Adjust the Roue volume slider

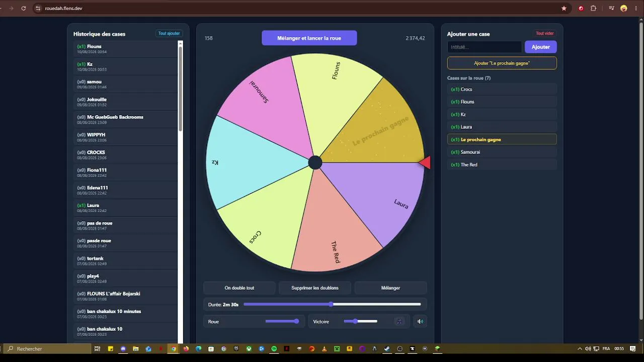pos(282,321)
